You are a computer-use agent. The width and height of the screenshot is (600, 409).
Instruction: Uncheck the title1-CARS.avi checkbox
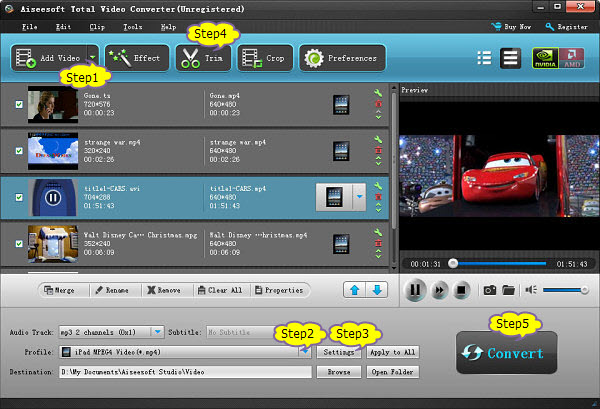point(19,197)
